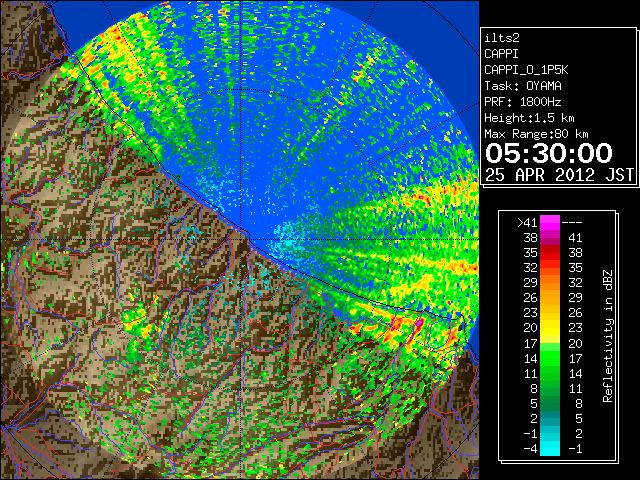Screen dimensions: 640x480
Task: Click the magenta >41 dBZ legend swatch
Action: click(x=550, y=223)
